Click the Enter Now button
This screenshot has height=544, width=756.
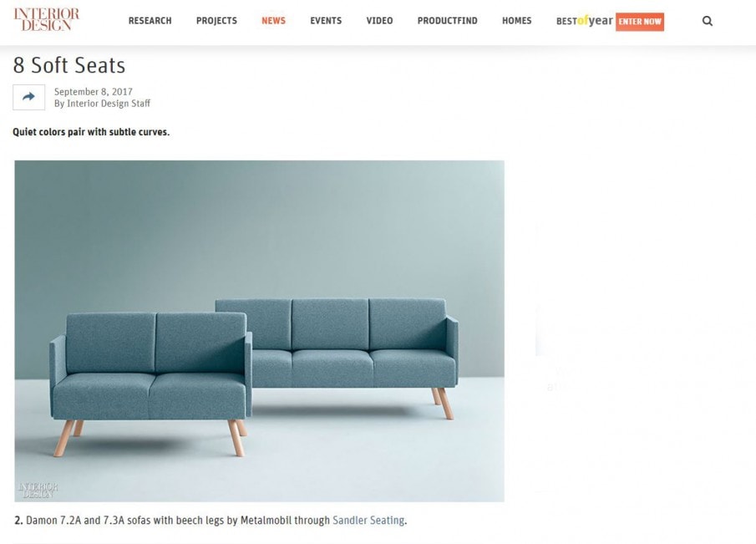click(639, 22)
